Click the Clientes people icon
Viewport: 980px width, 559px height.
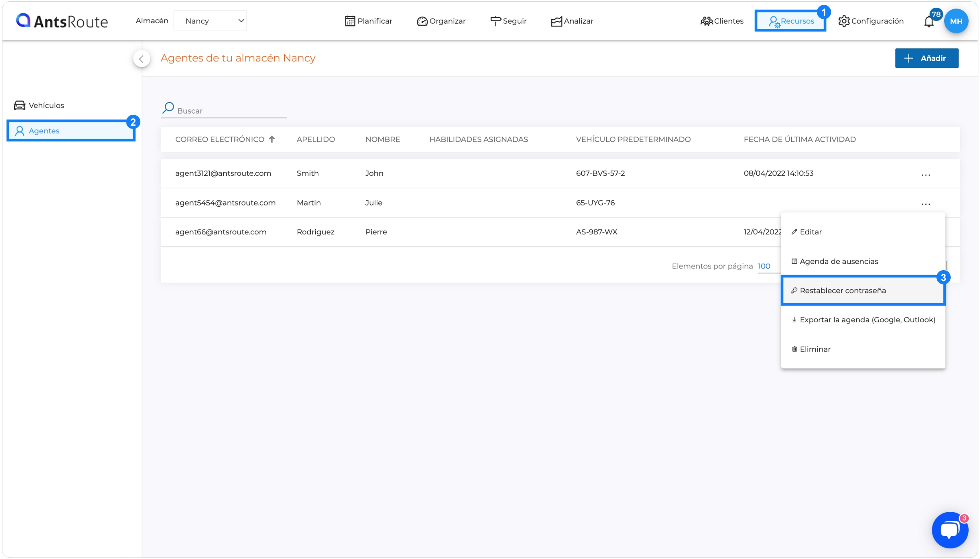pyautogui.click(x=706, y=21)
